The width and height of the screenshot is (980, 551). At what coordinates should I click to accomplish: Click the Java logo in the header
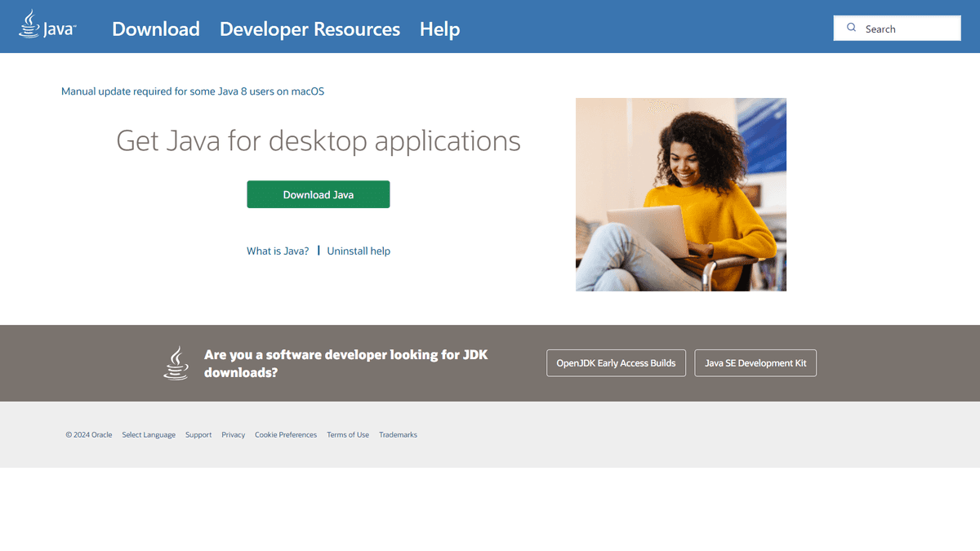point(47,25)
